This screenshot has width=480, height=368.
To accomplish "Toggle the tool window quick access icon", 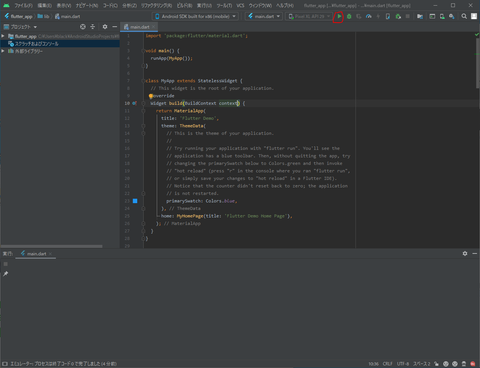I will point(5,364).
